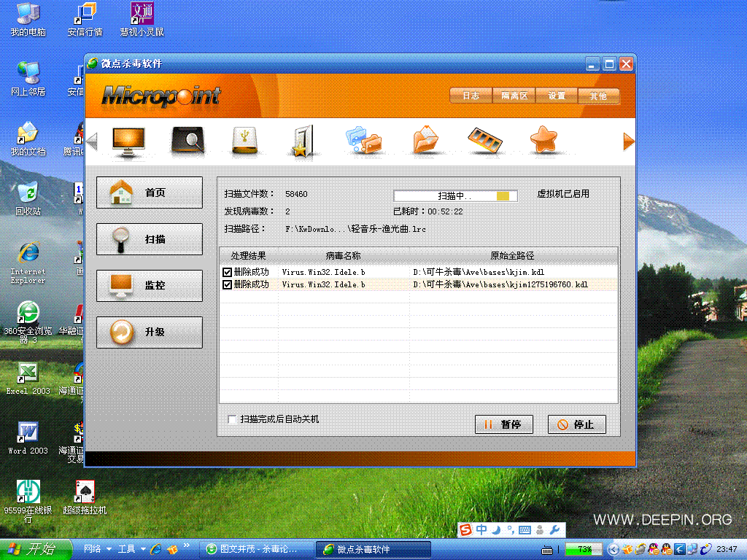Select the memory chip scan icon

(485, 140)
